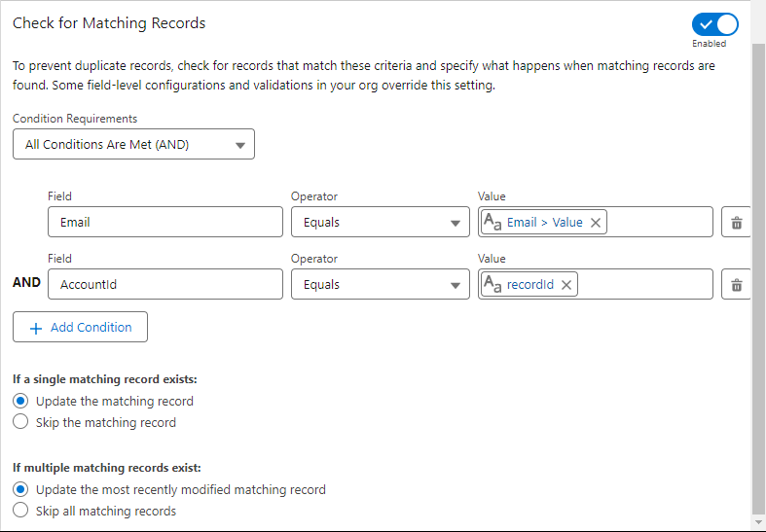Click the text icon in Email > Value pill
766x532 pixels.
coord(493,223)
